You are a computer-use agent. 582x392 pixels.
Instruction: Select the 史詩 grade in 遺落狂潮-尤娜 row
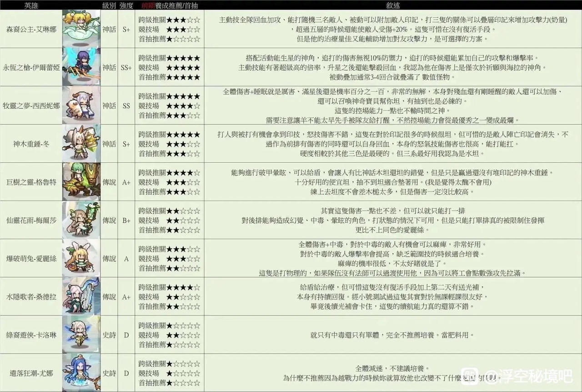(x=109, y=373)
